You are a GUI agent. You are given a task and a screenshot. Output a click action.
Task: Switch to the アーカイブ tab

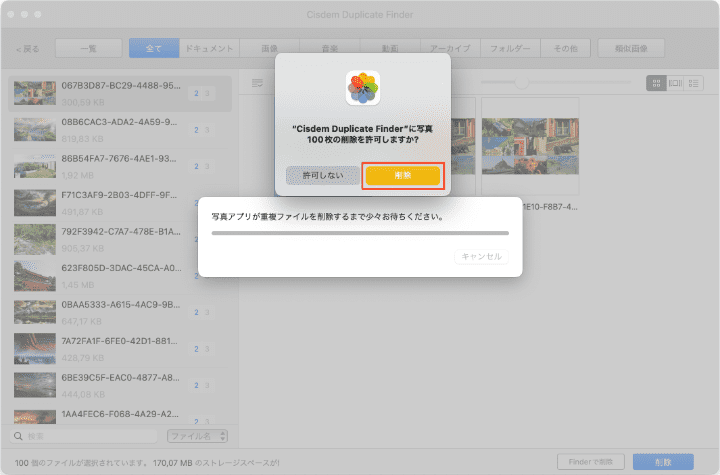click(450, 48)
